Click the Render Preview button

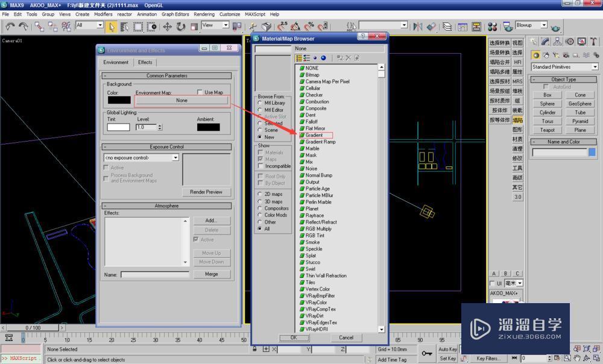(x=206, y=192)
